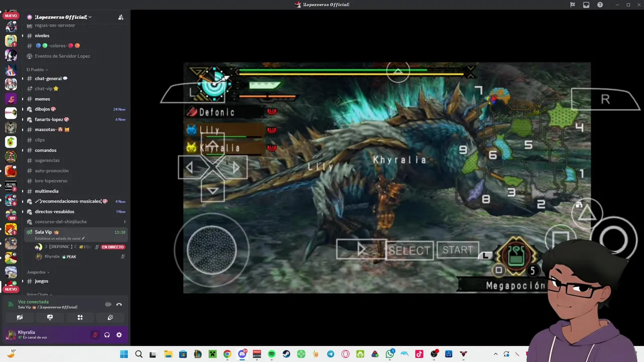This screenshot has width=644, height=362.
Task: Click the emulator triangle button overlay
Action: pos(587,213)
